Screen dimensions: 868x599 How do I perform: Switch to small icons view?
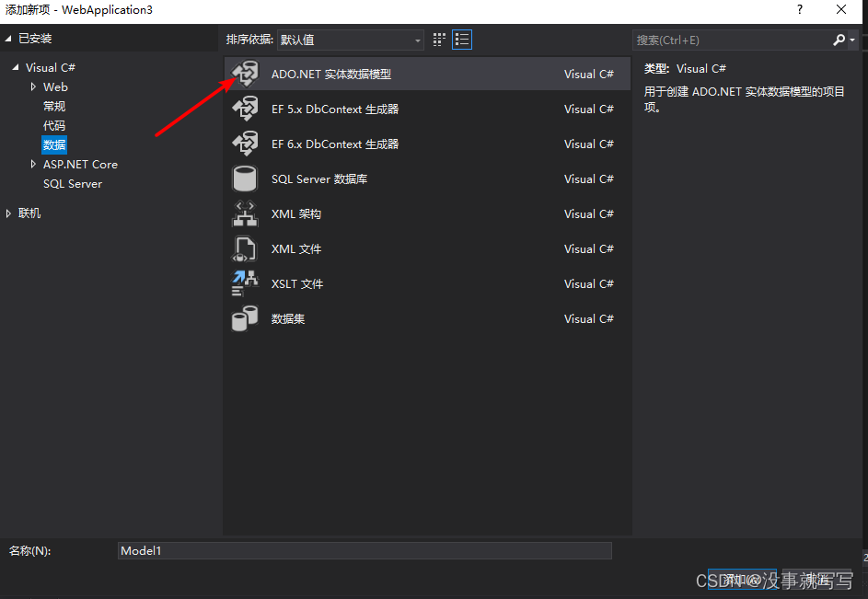click(x=439, y=40)
